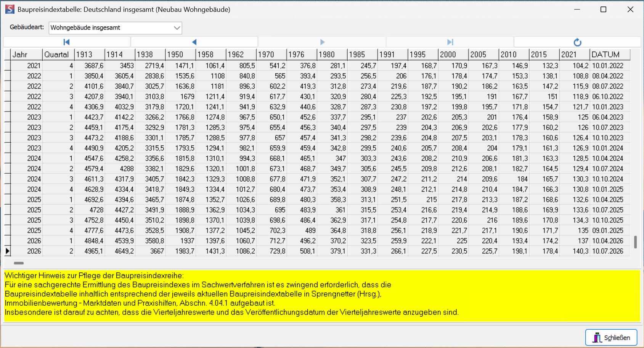Jump to last record arrow
The image size is (644, 348).
(450, 42)
